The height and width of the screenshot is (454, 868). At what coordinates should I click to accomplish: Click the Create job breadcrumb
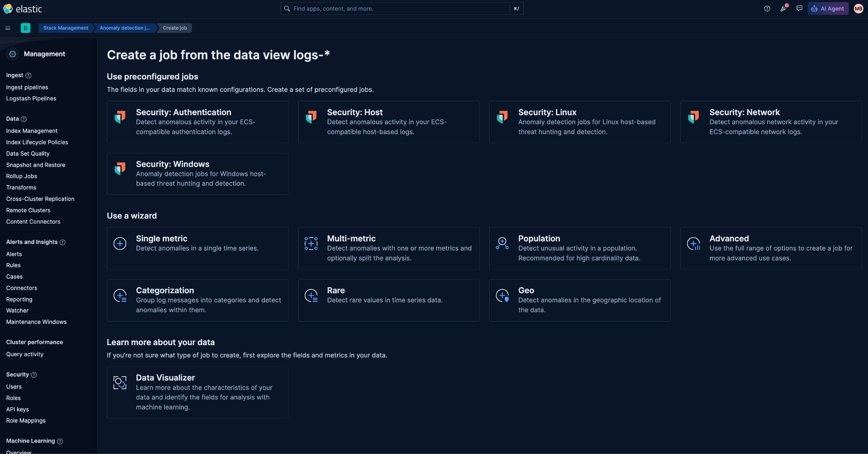[175, 28]
